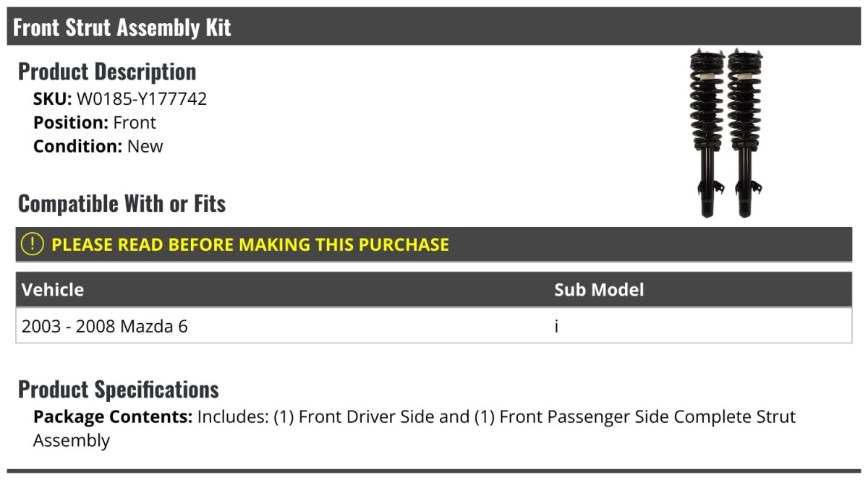Click the Front Strut Assembly Kit title
The height and width of the screenshot is (480, 868).
point(122,27)
